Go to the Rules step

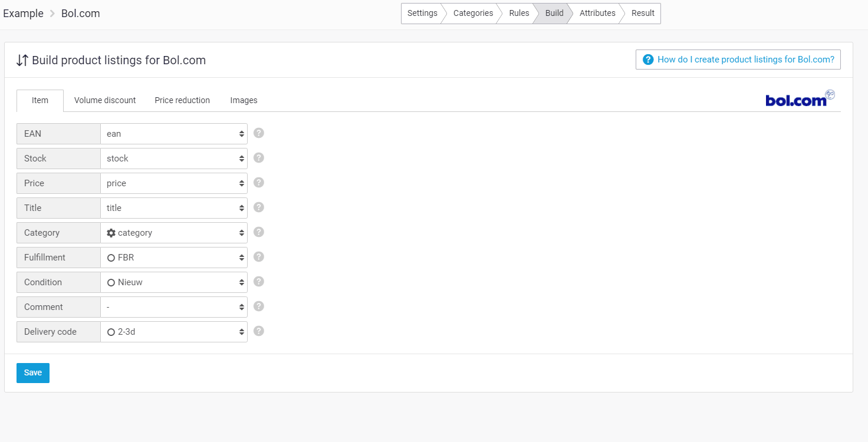519,13
